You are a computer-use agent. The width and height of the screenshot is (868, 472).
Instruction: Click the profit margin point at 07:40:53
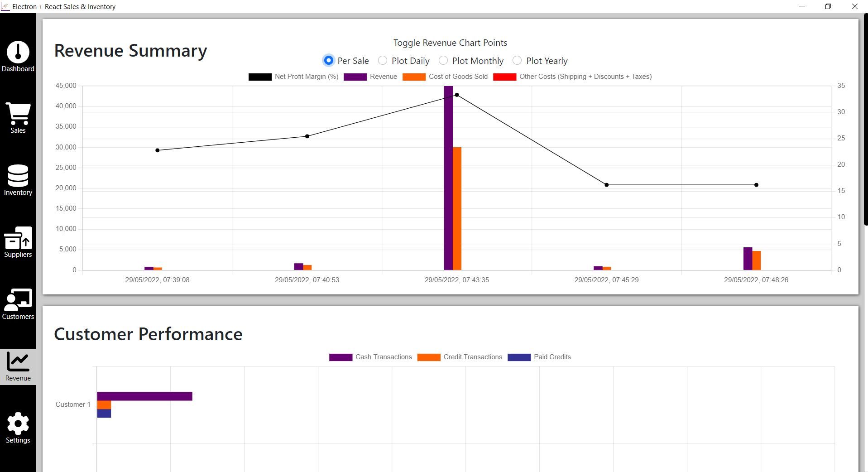point(307,136)
